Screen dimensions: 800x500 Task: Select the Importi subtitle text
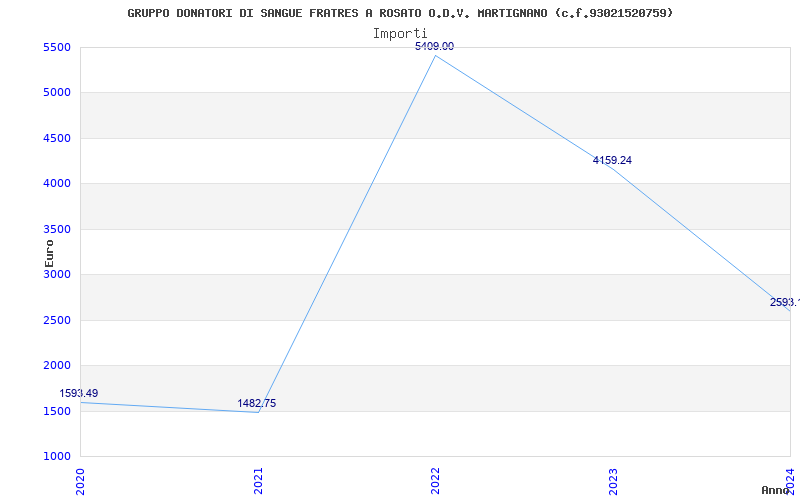400,34
